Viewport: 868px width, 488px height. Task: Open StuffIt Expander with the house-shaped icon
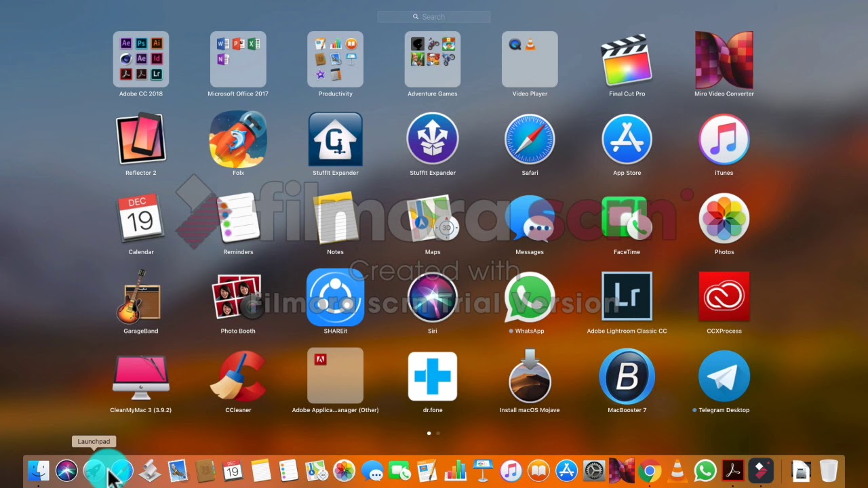[335, 139]
